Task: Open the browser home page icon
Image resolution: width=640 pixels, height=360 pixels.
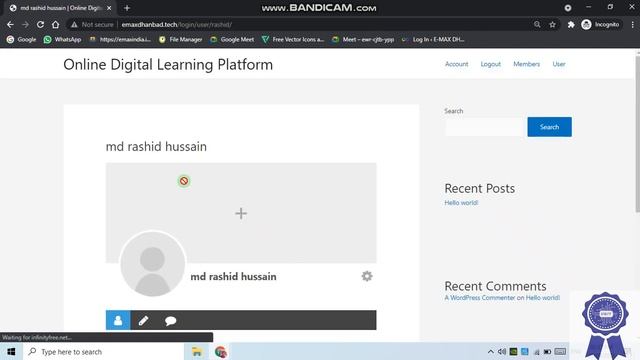Action: (x=56, y=24)
